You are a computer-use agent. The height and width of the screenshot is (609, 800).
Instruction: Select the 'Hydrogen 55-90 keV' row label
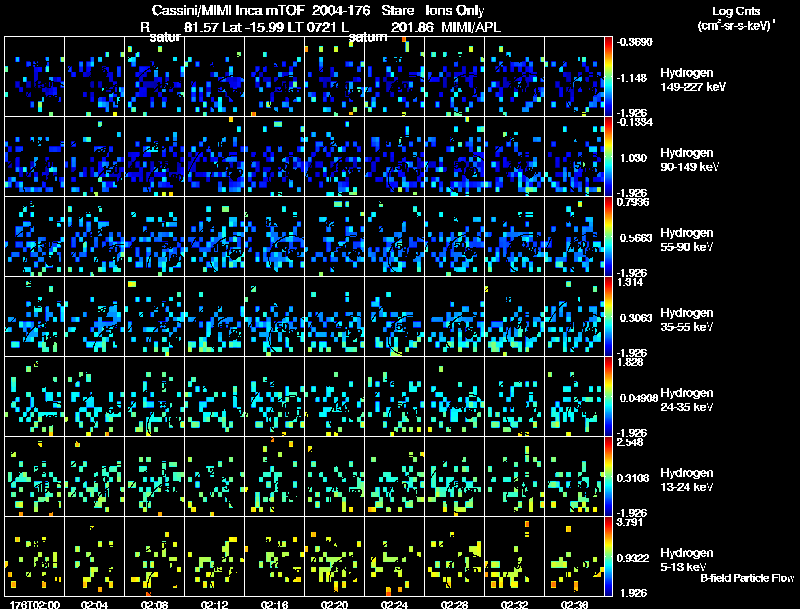(687, 240)
